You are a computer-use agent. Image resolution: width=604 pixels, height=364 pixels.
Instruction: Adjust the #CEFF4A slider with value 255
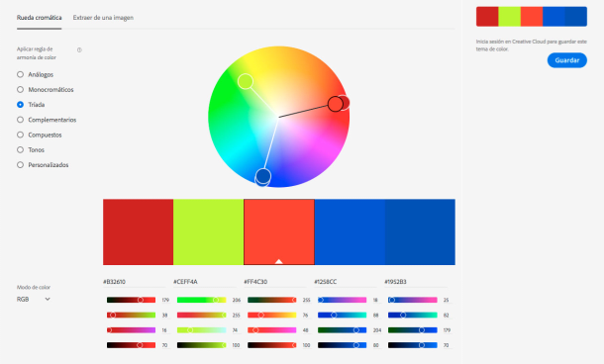point(201,316)
